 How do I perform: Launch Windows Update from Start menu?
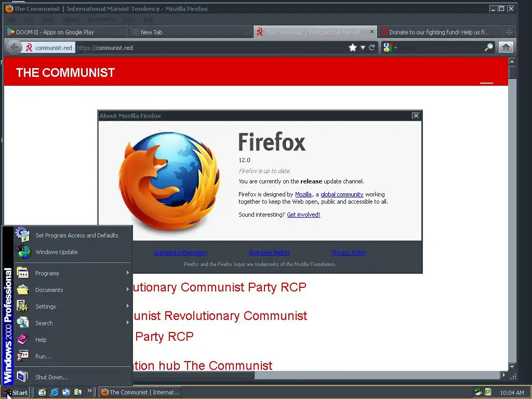point(73,252)
